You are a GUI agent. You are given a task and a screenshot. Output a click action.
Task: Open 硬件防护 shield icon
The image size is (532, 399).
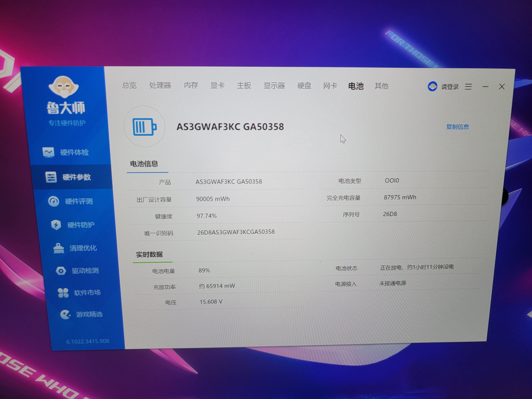coord(56,225)
